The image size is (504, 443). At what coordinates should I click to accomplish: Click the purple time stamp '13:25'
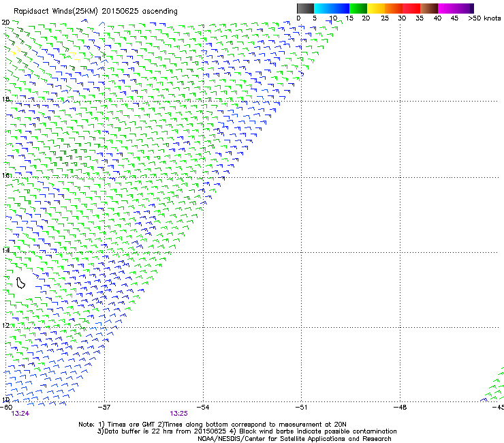pyautogui.click(x=178, y=414)
